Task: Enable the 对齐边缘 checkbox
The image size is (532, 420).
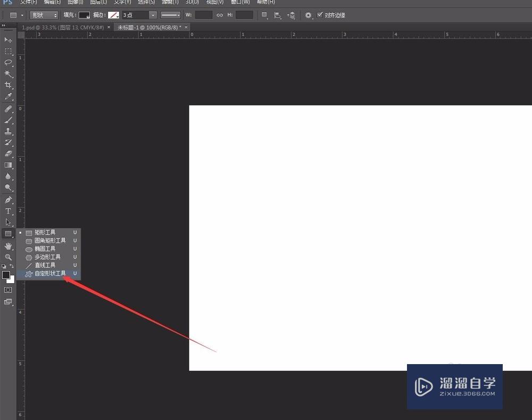Action: click(321, 15)
